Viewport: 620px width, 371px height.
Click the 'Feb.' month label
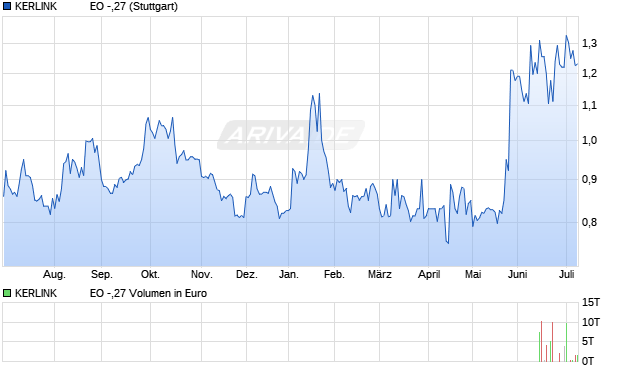pos(334,274)
